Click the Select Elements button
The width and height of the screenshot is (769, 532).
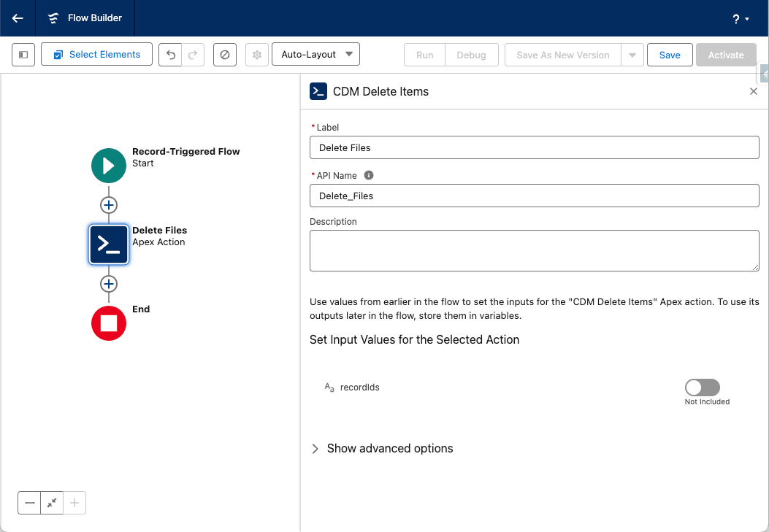[x=96, y=55]
